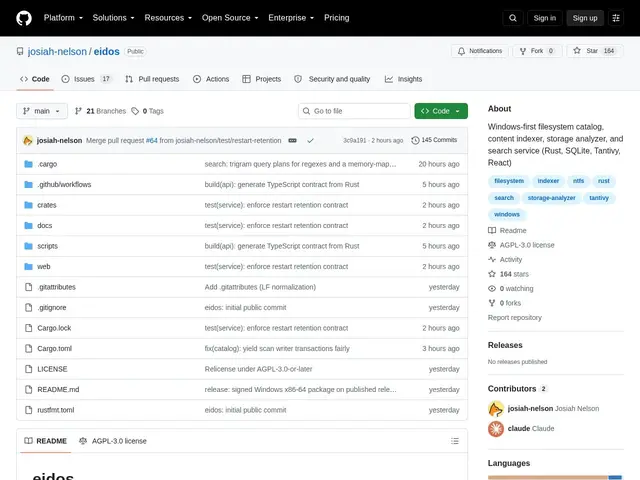
Task: Click the Go to file search field
Action: point(354,111)
